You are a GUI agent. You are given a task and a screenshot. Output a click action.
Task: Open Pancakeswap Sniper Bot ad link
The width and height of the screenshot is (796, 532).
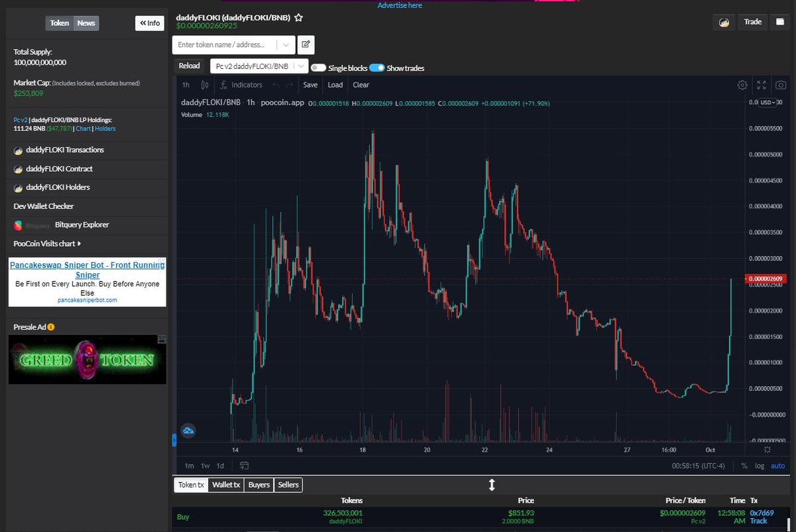[x=87, y=270]
